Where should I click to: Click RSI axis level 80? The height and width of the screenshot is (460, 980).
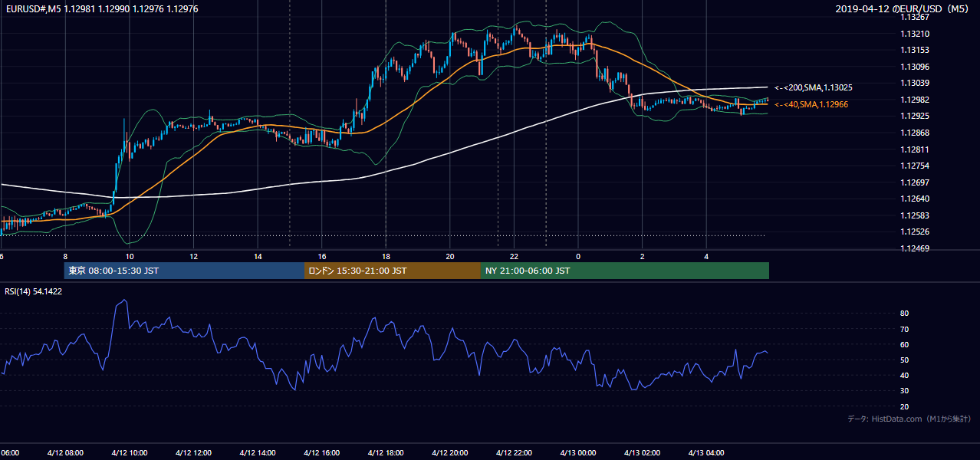point(905,314)
